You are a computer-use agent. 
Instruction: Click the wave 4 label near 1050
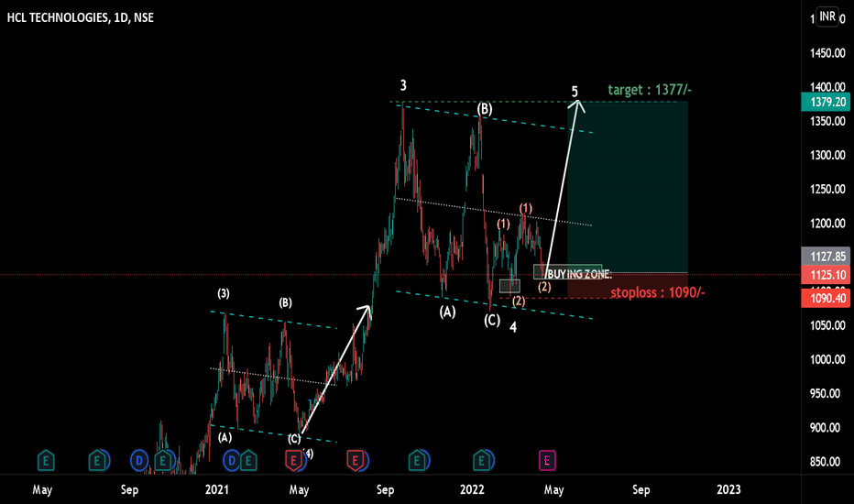pyautogui.click(x=513, y=327)
